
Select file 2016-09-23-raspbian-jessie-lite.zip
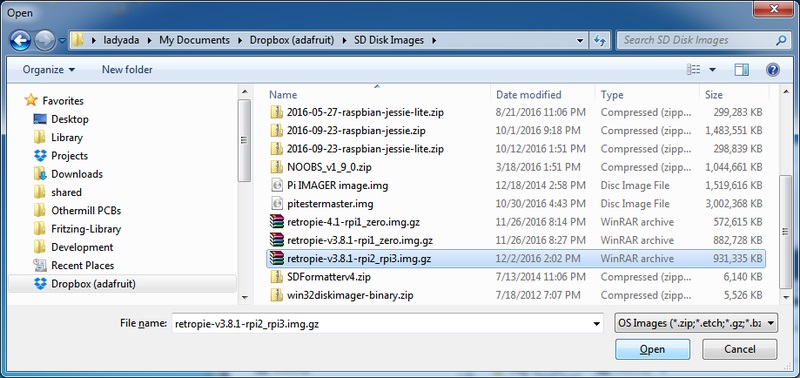coord(365,148)
